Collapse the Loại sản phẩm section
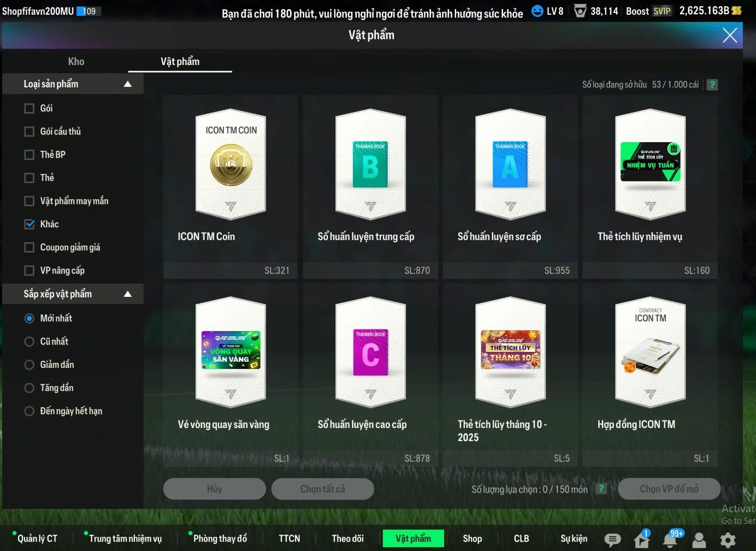Viewport: 756px width, 551px height. 128,84
